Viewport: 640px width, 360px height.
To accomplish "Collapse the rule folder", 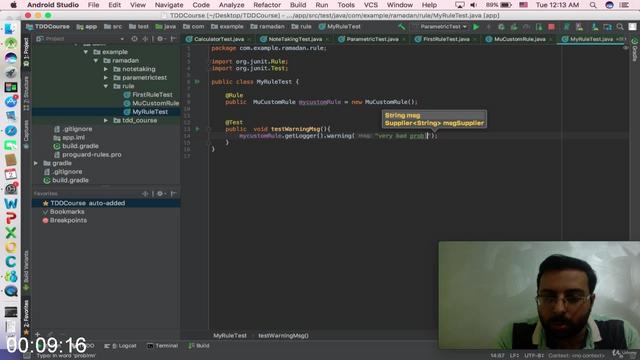I will click(106, 86).
